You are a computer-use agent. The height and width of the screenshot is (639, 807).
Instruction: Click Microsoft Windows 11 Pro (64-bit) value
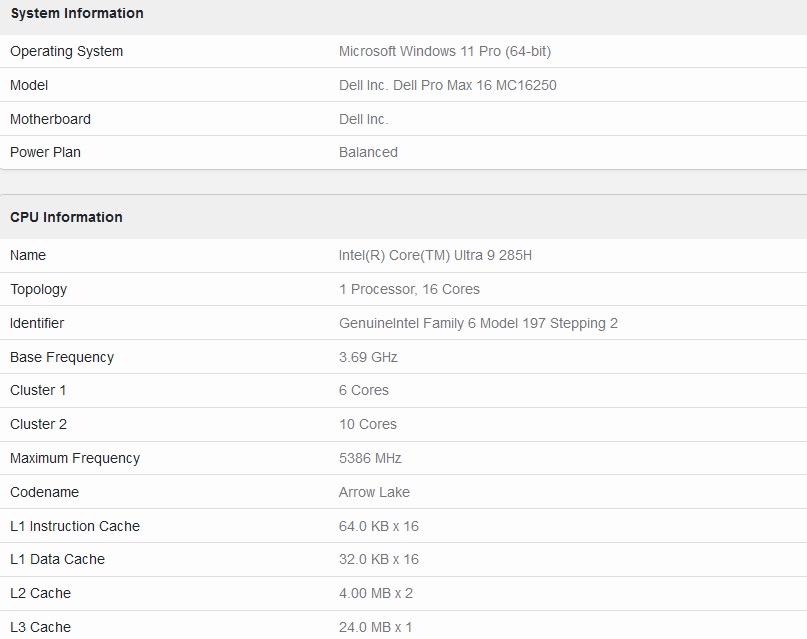tap(445, 51)
